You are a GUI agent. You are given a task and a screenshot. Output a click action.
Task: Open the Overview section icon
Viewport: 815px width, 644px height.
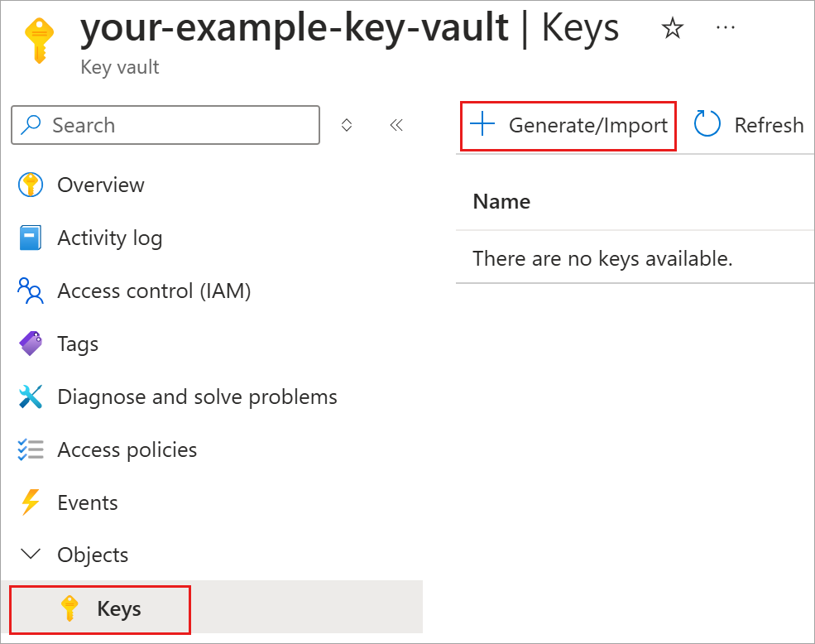coord(30,185)
